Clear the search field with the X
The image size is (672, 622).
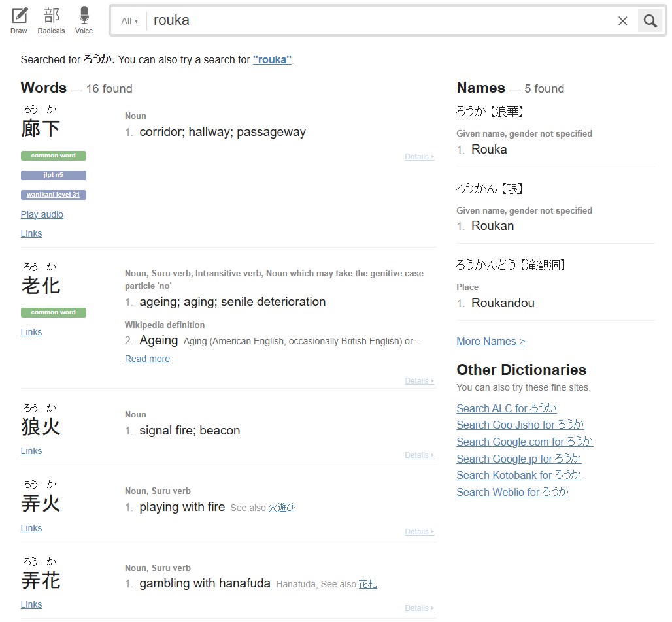click(623, 20)
